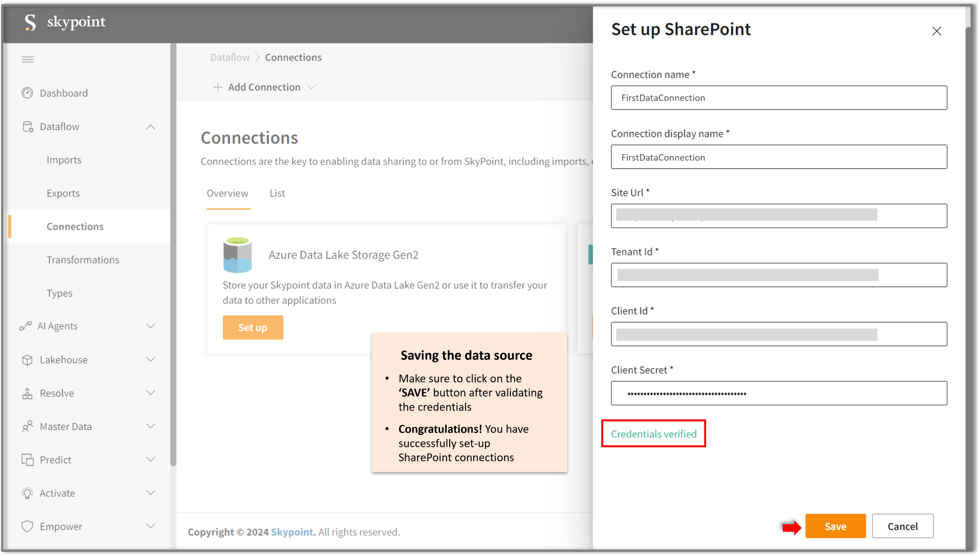
Task: Switch to the List tab
Action: pos(277,194)
